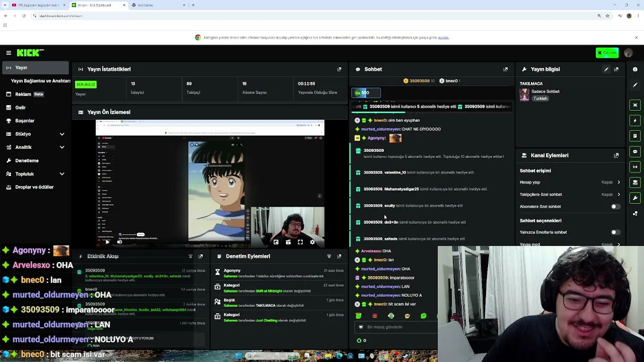Image resolution: width=644 pixels, height=362 pixels.
Task: Open the stream category thumbnail
Action: pyautogui.click(x=524, y=95)
